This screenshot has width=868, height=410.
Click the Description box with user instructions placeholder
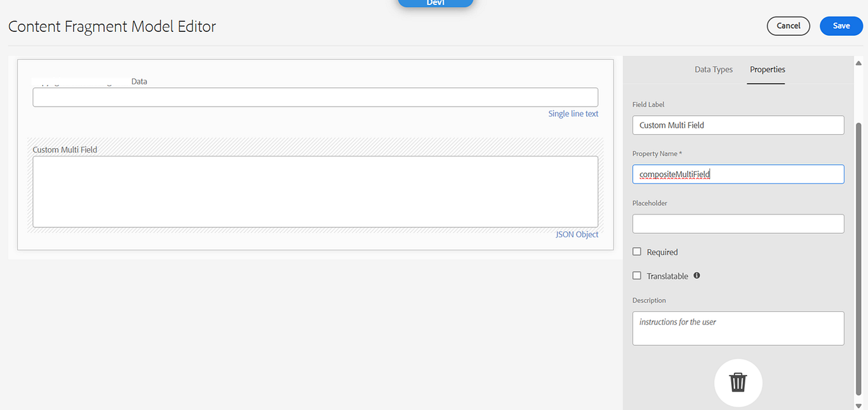738,328
